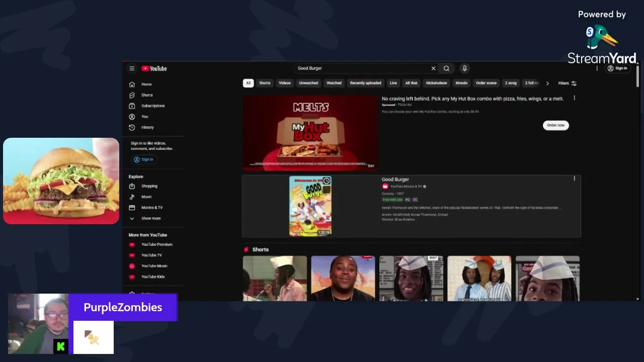This screenshot has width=644, height=362.
Task: Open Short with two uniformed employees
Action: click(x=479, y=279)
